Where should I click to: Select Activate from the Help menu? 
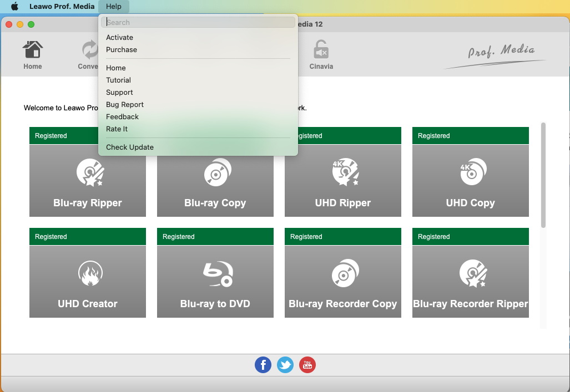(120, 38)
